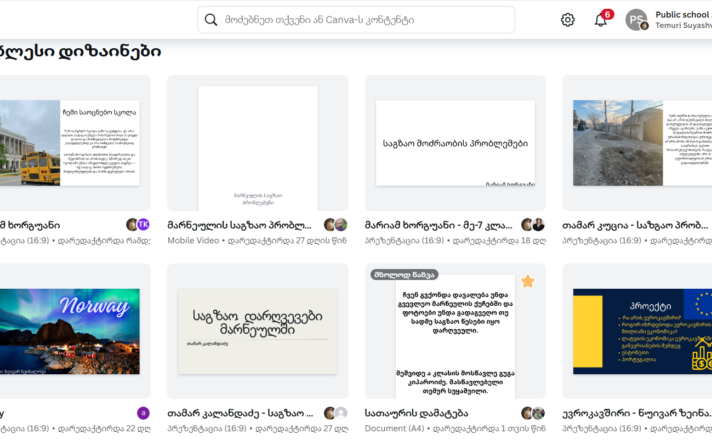The height and width of the screenshot is (440, 712).
Task: Open the PS account avatar
Action: click(x=636, y=20)
